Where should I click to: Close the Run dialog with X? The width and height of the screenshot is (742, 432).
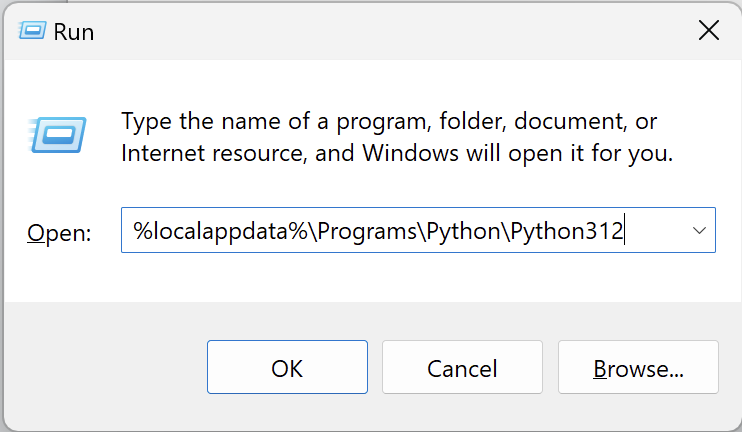click(x=708, y=31)
